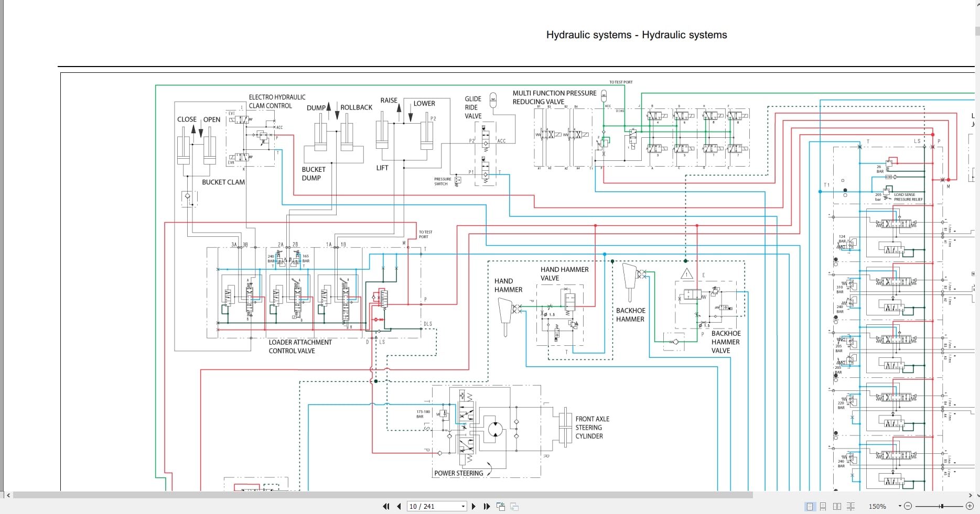Click the horizontal scrollbar right arrow
Image resolution: width=980 pixels, height=514 pixels.
[x=970, y=495]
